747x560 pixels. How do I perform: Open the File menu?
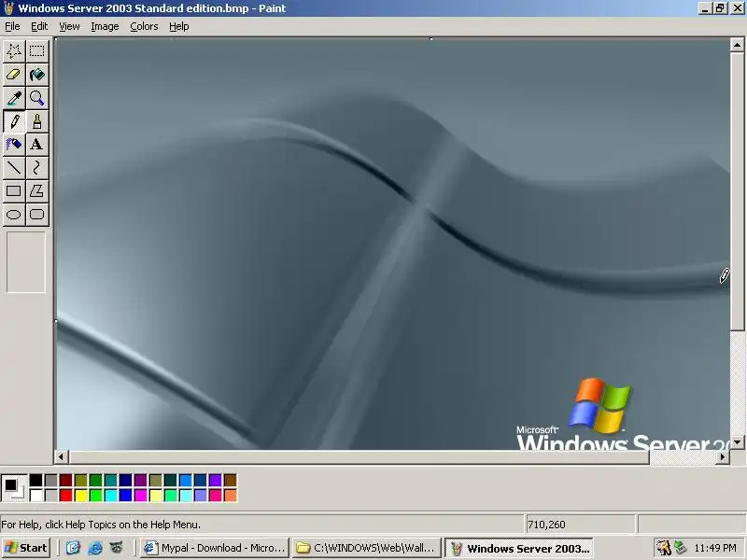(x=12, y=27)
